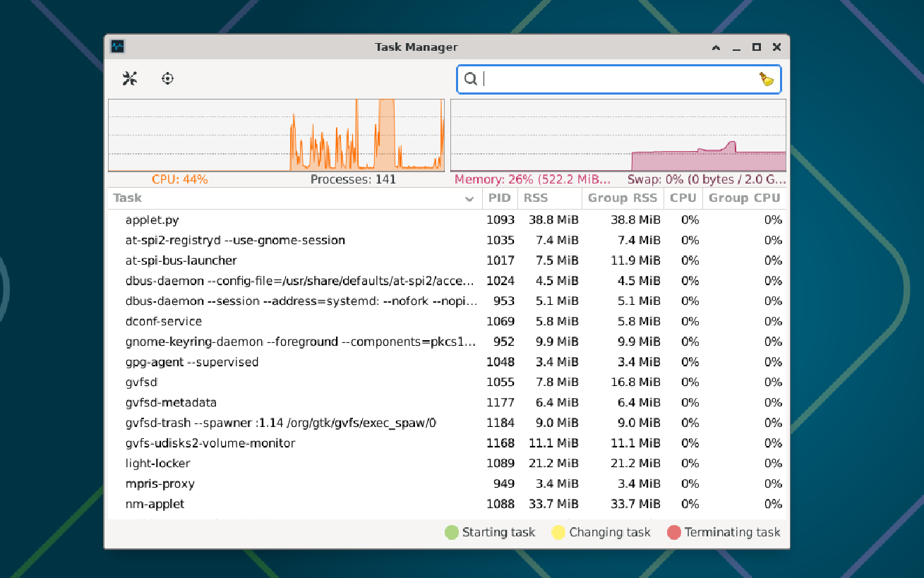This screenshot has width=924, height=578.
Task: Sort by the PID column header
Action: tap(500, 198)
